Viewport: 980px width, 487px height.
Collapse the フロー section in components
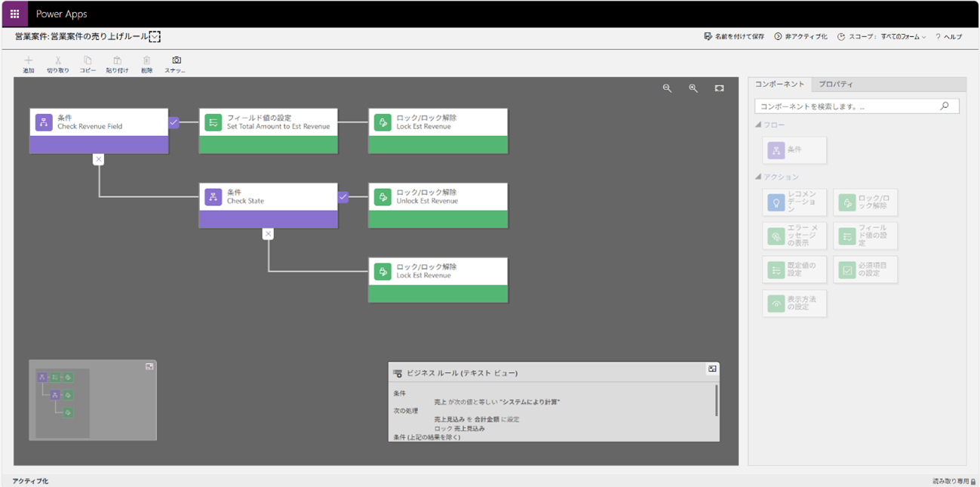[758, 125]
